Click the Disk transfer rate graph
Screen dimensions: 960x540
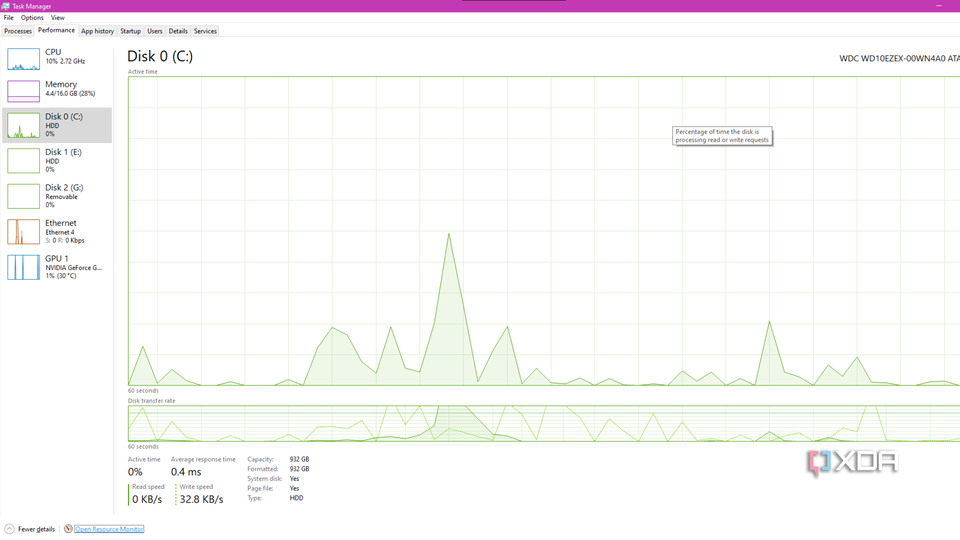[x=544, y=423]
